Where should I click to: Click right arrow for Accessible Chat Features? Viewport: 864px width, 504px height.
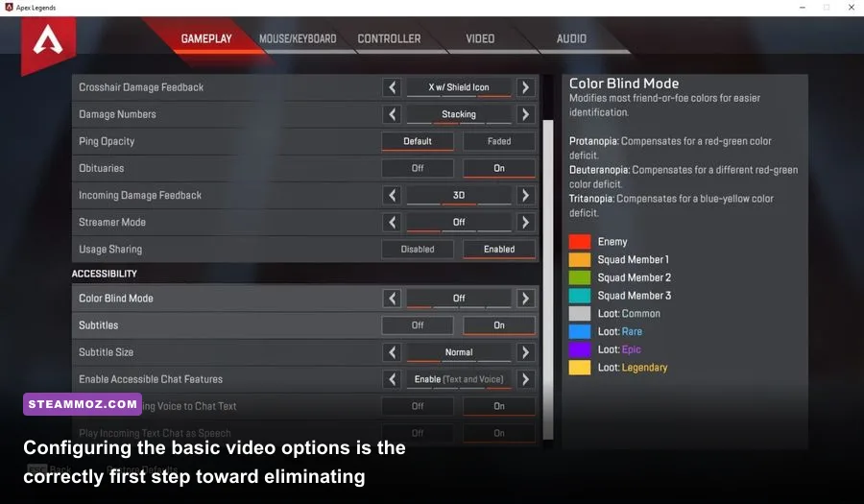pos(526,379)
